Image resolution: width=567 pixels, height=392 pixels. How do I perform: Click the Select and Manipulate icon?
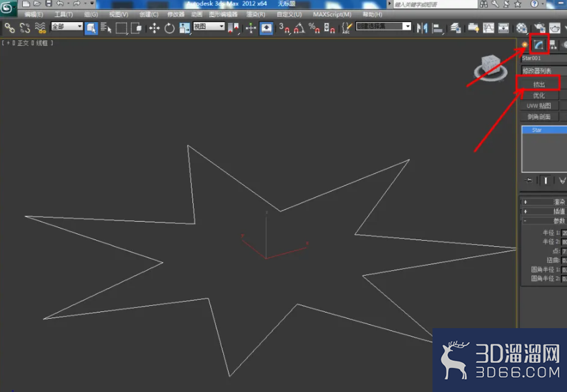pos(251,28)
